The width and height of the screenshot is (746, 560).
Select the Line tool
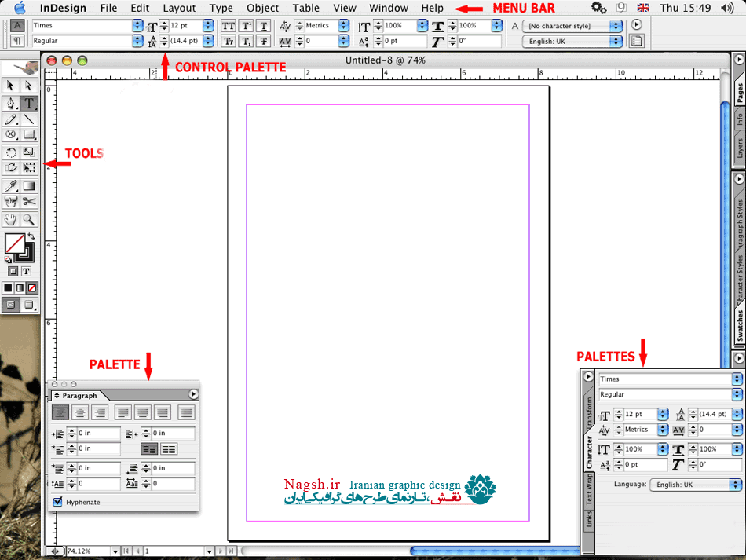[x=28, y=119]
